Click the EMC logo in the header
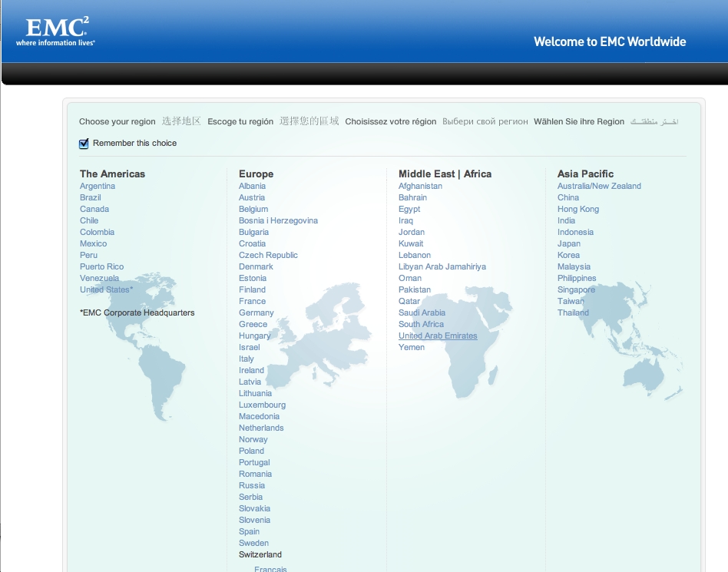 point(56,31)
